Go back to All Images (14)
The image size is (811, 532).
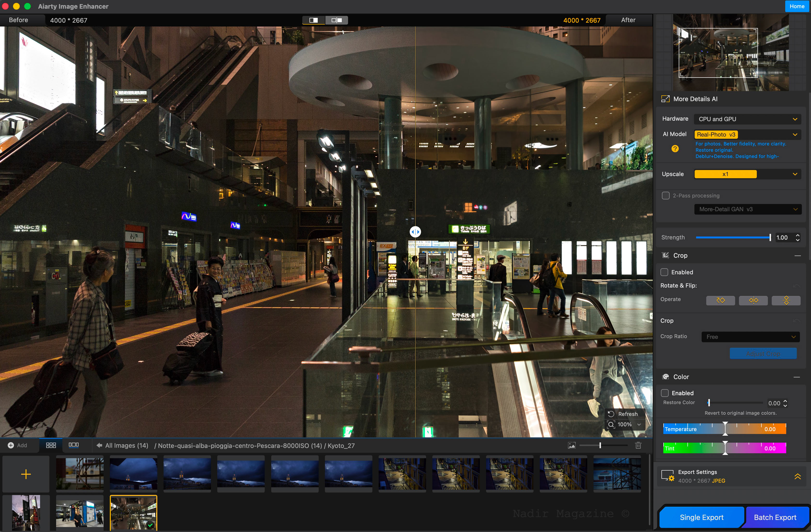(123, 446)
